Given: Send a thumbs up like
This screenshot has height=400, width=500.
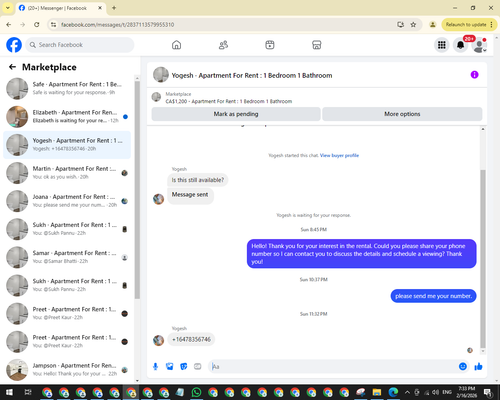Looking at the screenshot, I should [x=478, y=366].
